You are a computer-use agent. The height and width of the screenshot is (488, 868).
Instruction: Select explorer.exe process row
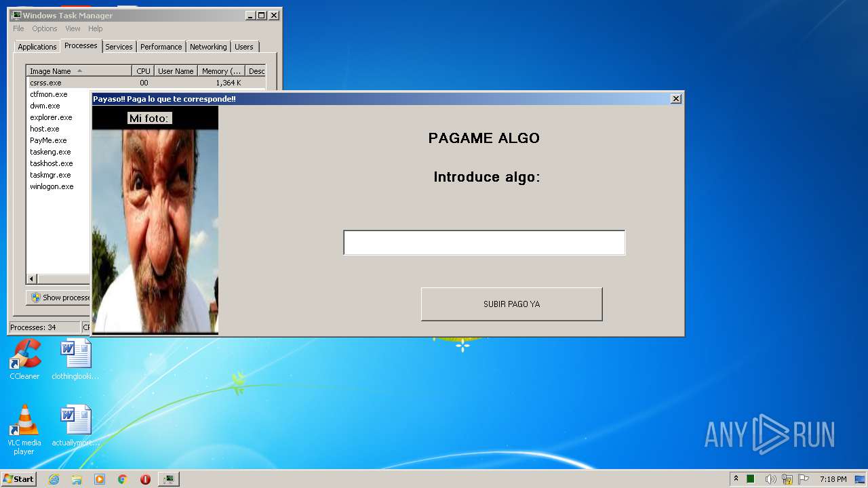pos(59,117)
